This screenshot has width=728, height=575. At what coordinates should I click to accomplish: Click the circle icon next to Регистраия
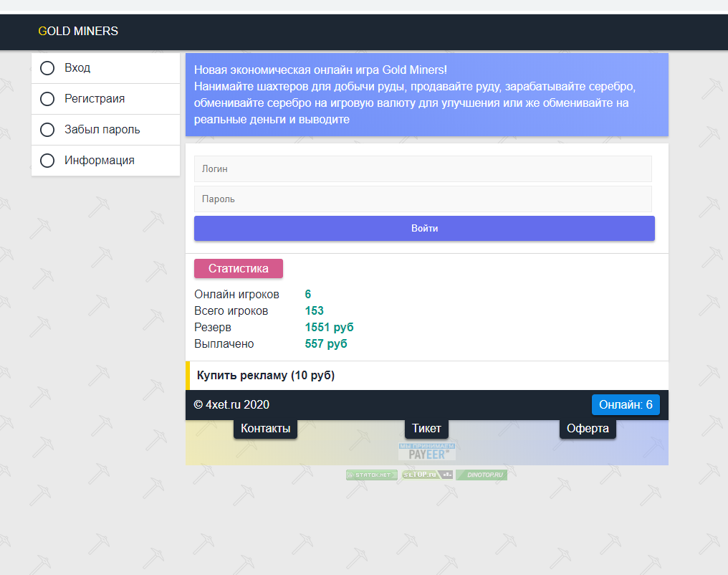pos(47,99)
